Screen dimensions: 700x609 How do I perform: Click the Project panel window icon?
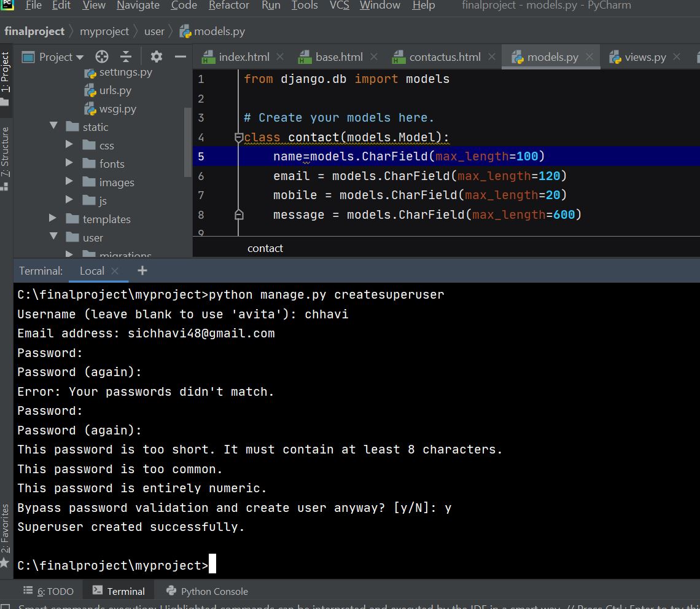click(x=28, y=57)
